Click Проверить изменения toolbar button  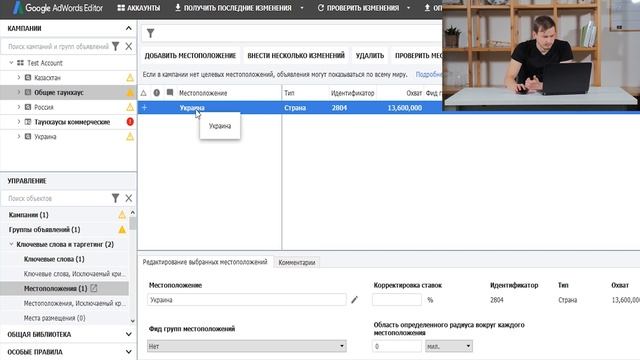pyautogui.click(x=358, y=8)
